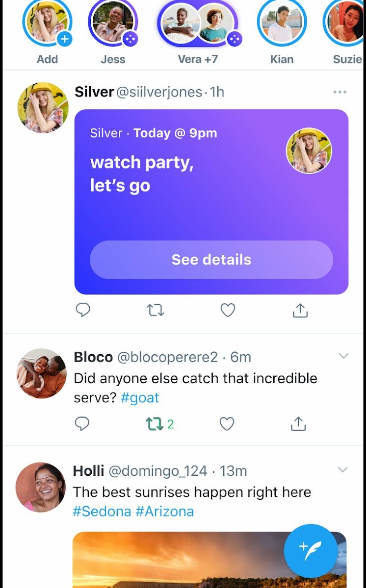Open the three-dot menu on Silver's tweet
The height and width of the screenshot is (588, 366).
pyautogui.click(x=340, y=92)
